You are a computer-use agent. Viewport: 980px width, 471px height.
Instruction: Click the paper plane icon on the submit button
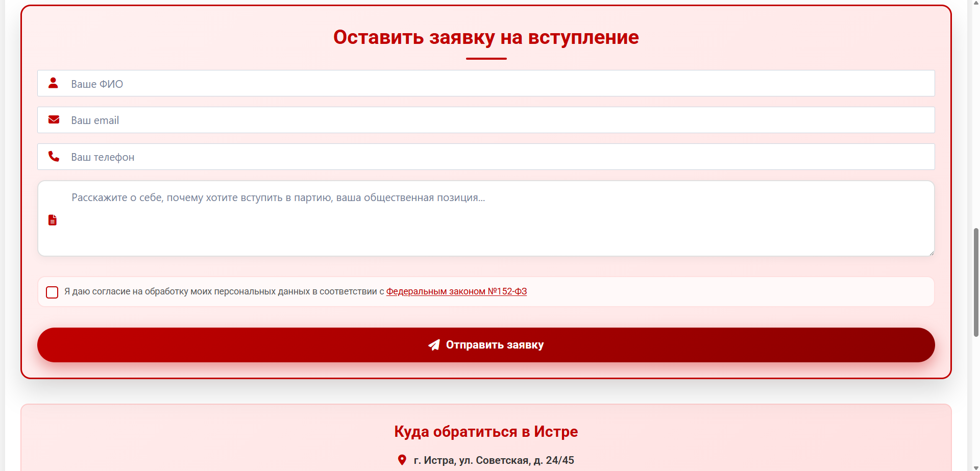tap(434, 345)
